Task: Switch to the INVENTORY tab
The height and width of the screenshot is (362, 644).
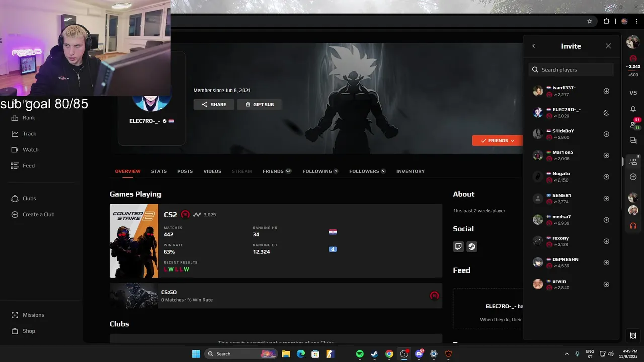Action: (411, 171)
